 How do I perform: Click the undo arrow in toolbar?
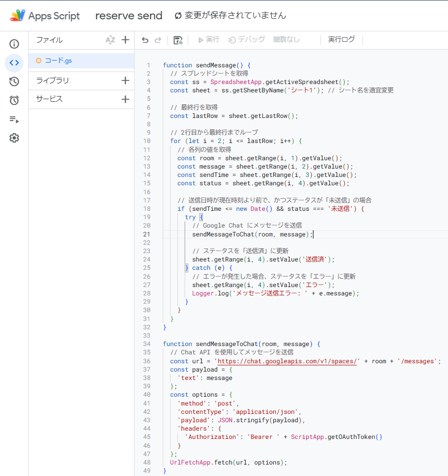[x=145, y=40]
